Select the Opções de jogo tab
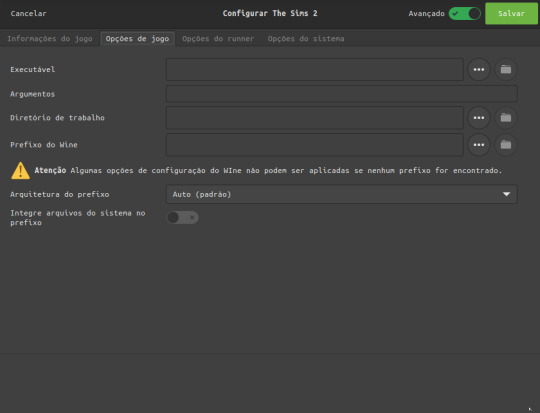The width and height of the screenshot is (540, 413). pos(137,39)
